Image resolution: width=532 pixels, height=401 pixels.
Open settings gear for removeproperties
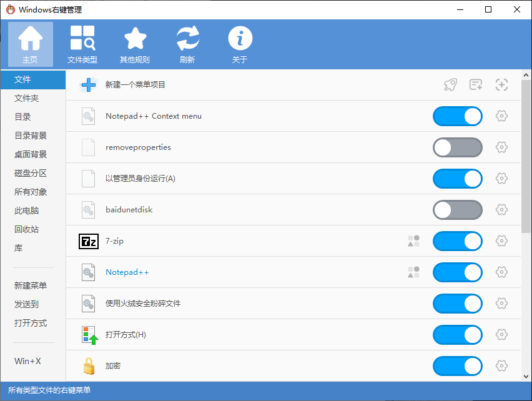pyautogui.click(x=501, y=147)
